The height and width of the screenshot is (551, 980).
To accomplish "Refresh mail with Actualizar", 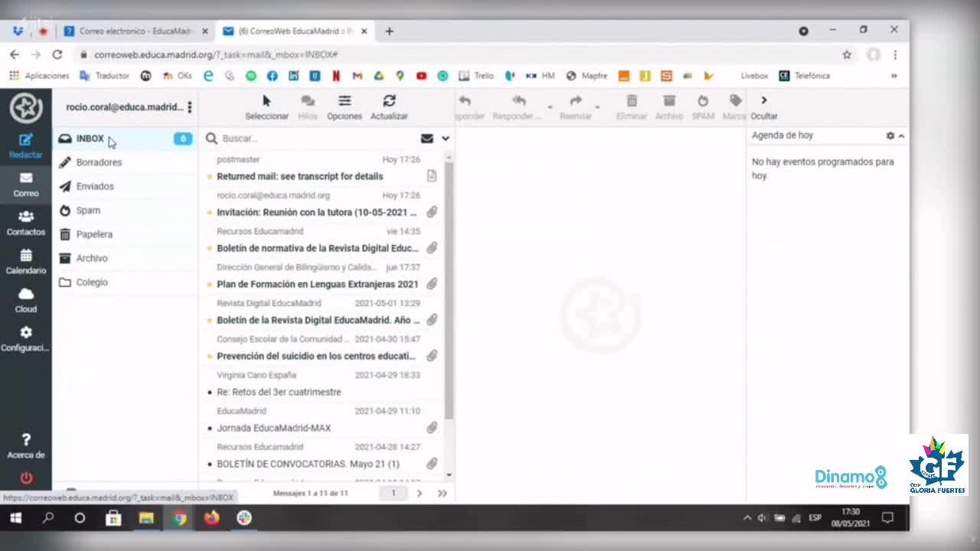I will [x=389, y=107].
